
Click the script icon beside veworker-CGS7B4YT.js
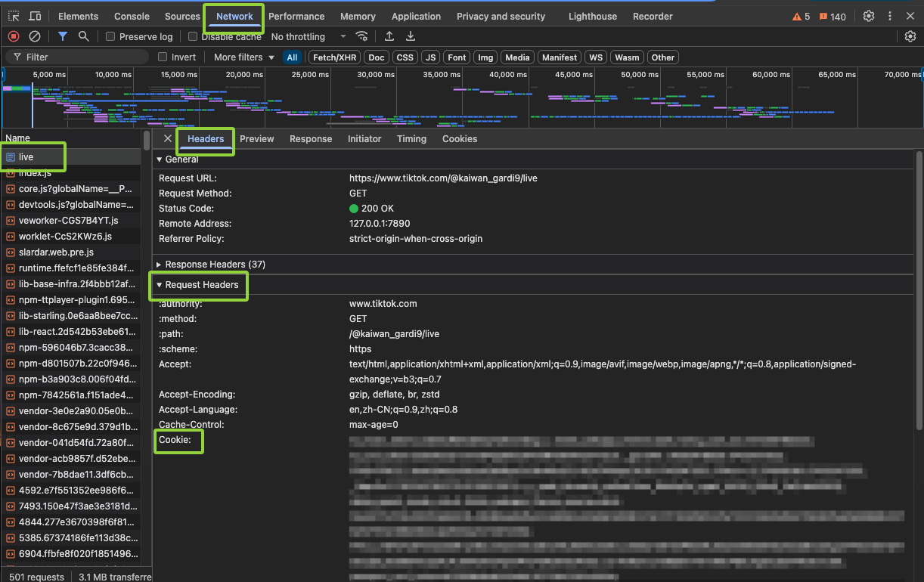pyautogui.click(x=11, y=221)
